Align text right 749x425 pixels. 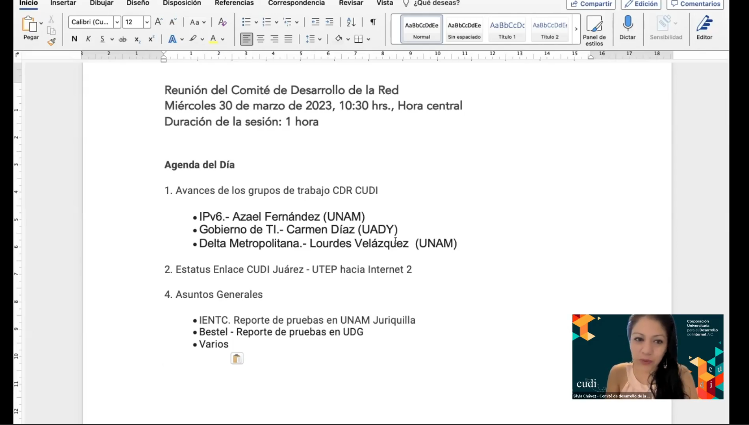point(275,39)
